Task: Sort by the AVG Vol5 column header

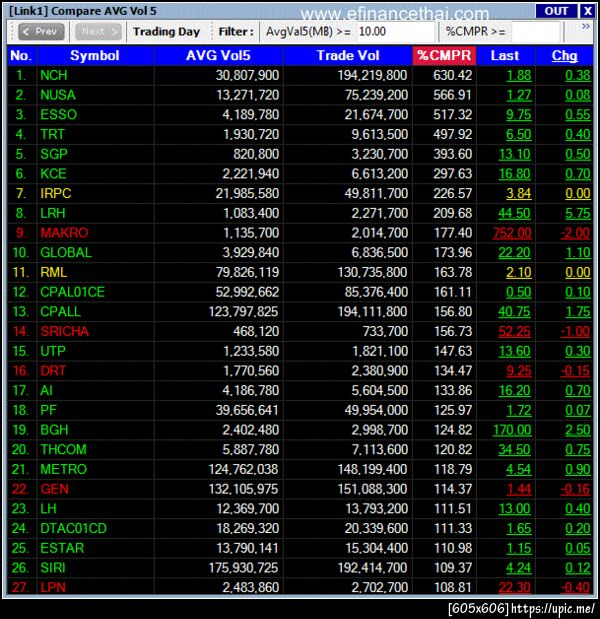Action: pos(218,56)
